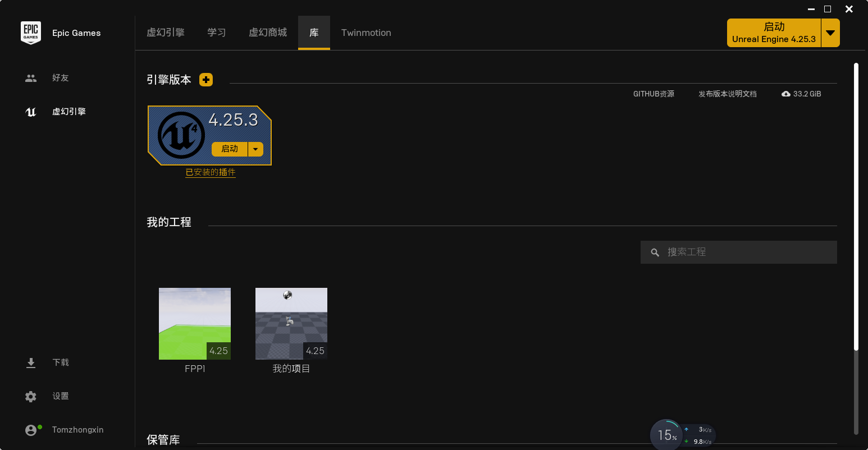Expand the engine card 启动 dropdown arrow
Viewport: 868px width, 450px height.
tap(255, 149)
